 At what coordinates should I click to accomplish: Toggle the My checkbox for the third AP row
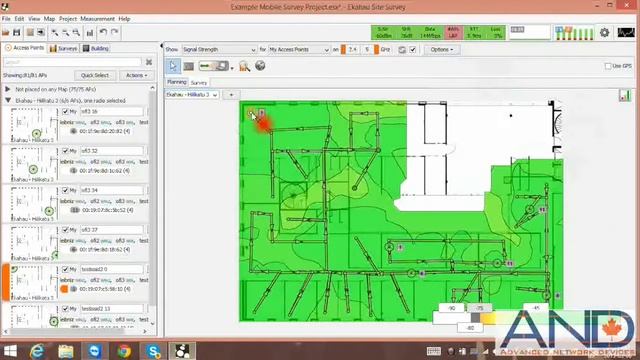point(65,190)
